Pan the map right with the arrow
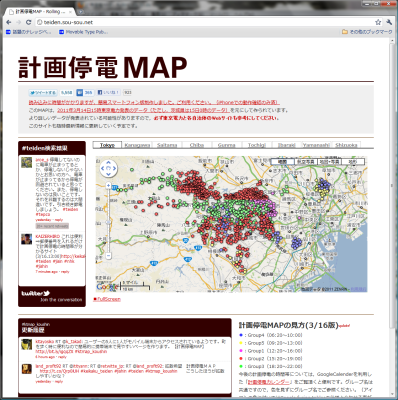Screen dimensions: 398x400 [114, 169]
